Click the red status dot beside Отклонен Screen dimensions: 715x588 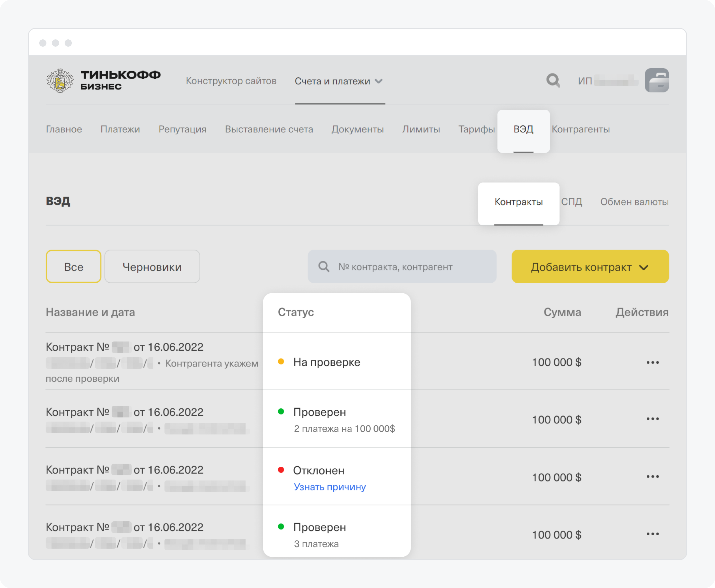281,470
